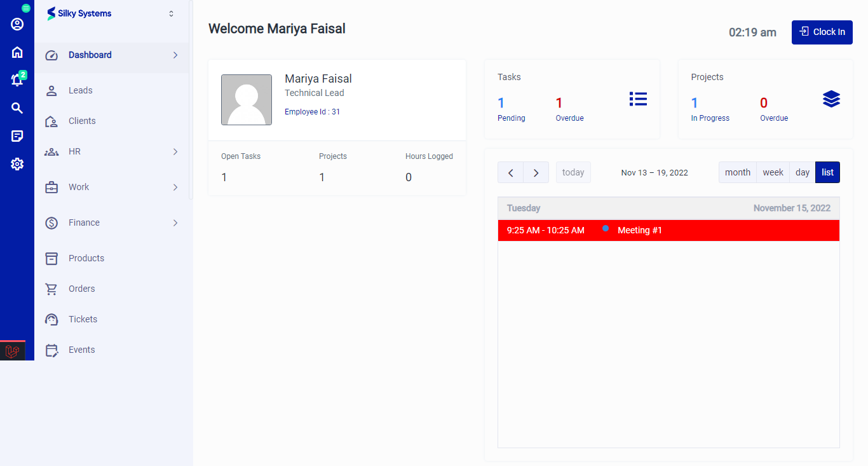This screenshot has height=466, width=868.
Task: Click the tasks list icon in Tasks card
Action: [x=638, y=99]
